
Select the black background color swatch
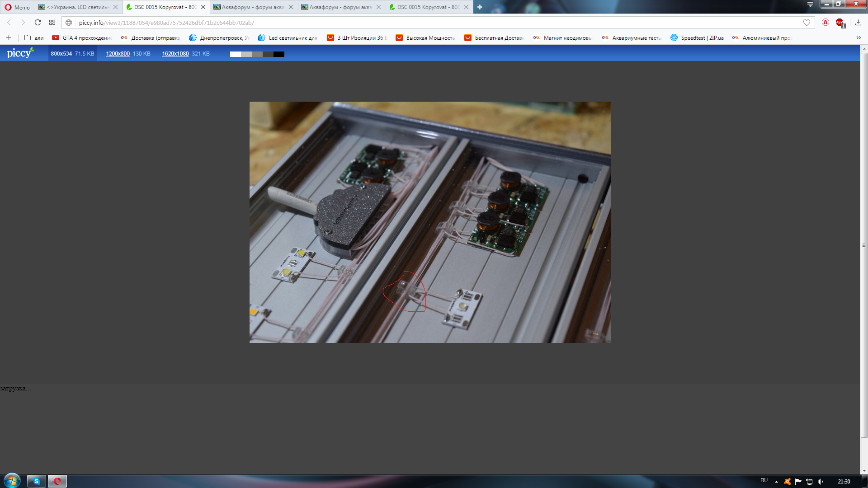(279, 54)
